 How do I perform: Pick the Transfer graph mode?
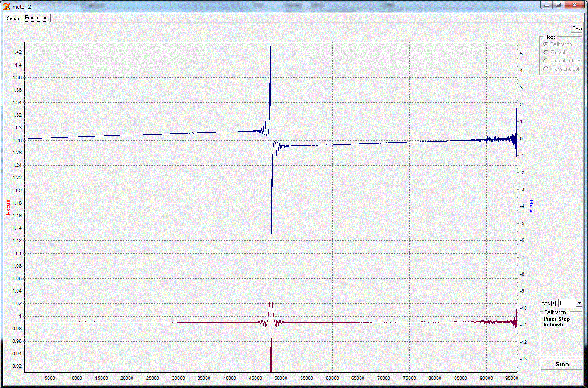[546, 69]
